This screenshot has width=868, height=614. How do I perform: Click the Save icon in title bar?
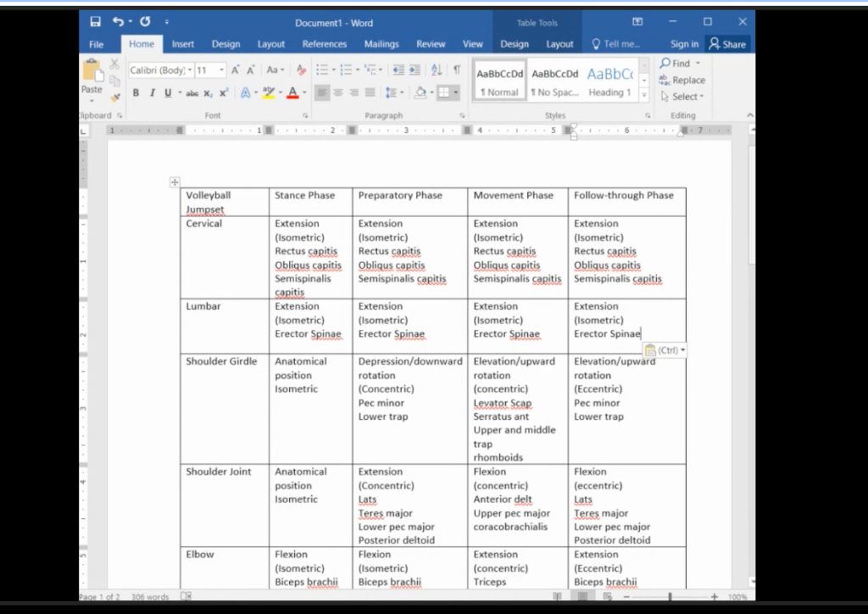click(x=95, y=21)
